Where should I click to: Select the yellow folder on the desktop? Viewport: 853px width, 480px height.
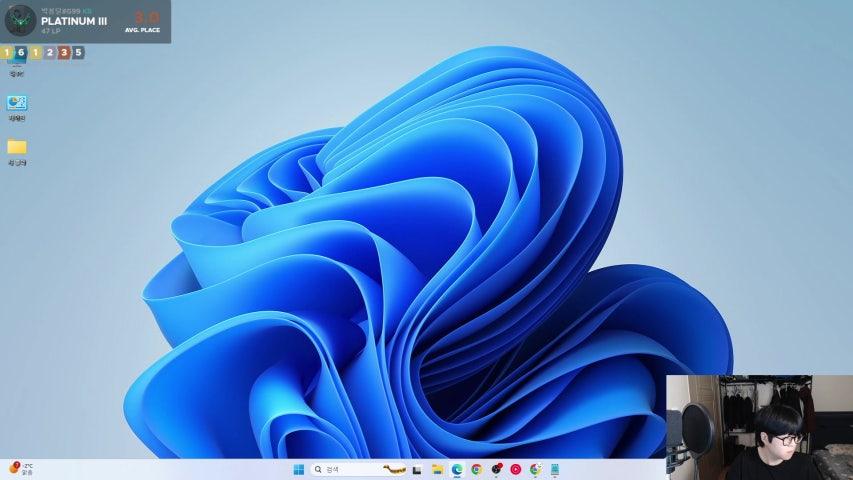pyautogui.click(x=17, y=147)
